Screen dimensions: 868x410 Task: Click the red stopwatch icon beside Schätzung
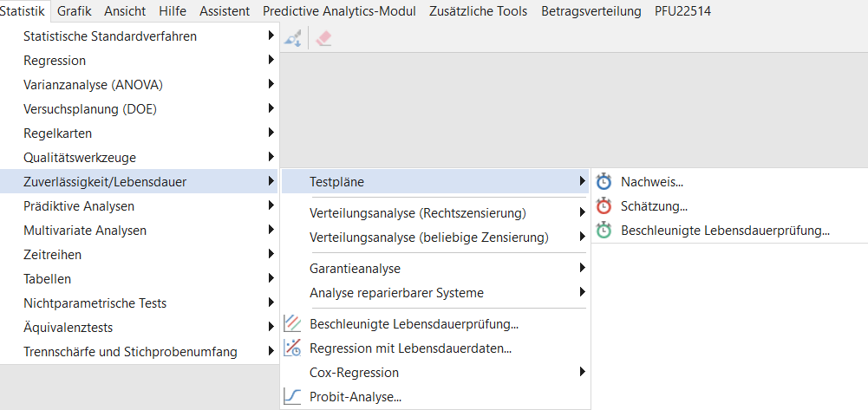[604, 205]
